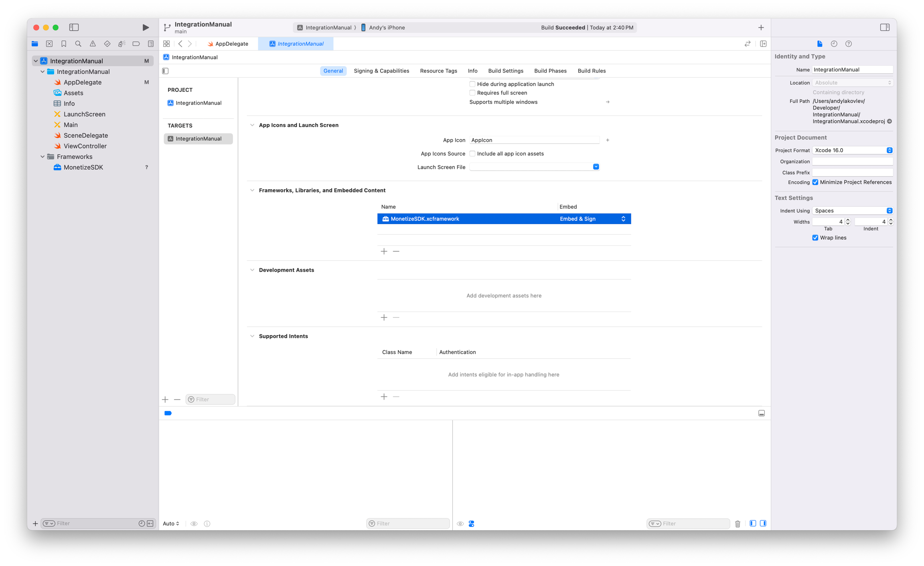Select ViewController file in navigator

click(x=85, y=146)
